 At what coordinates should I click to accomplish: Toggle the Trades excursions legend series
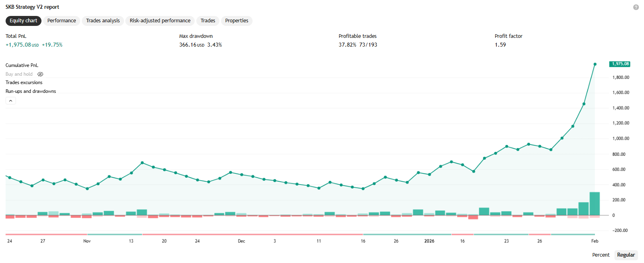coord(24,82)
